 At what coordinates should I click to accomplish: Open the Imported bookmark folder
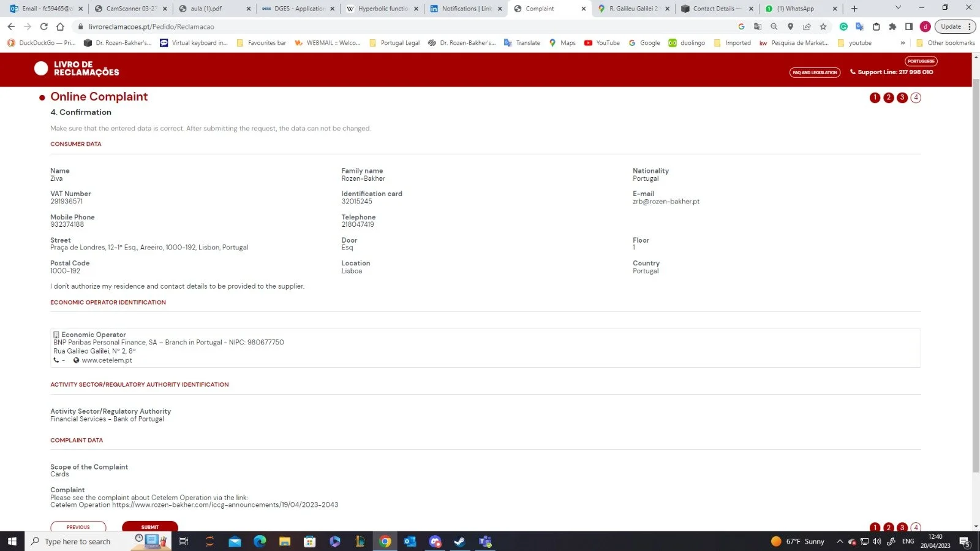732,43
